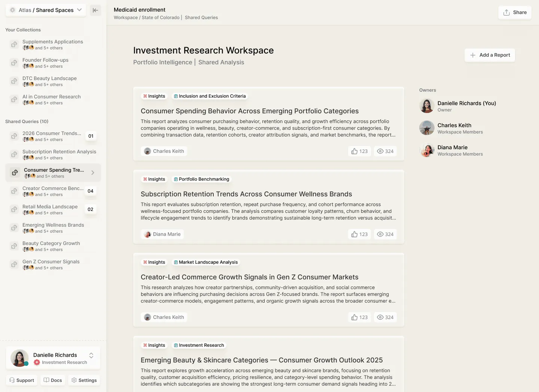
Task: Click the Subscription Retention Analysis query icon
Action: [x=14, y=154]
